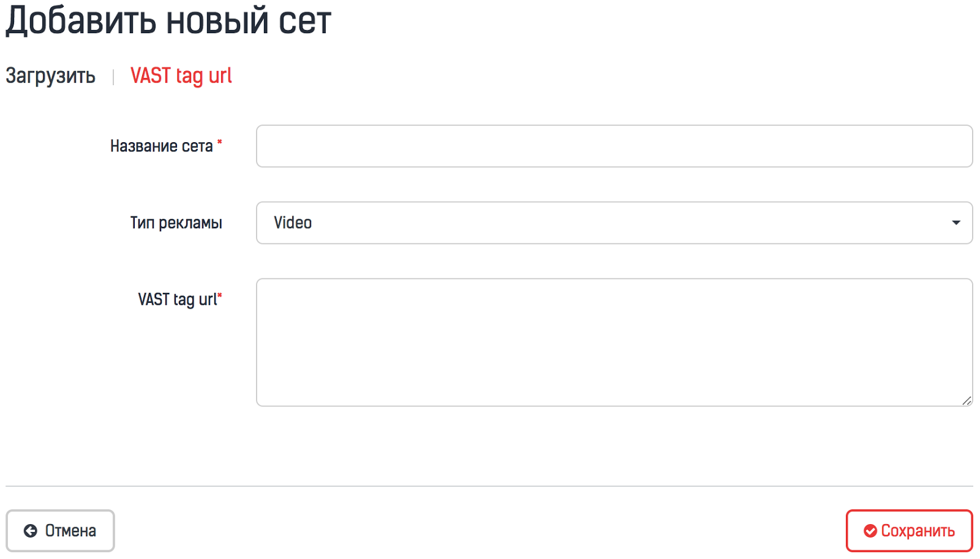The width and height of the screenshot is (980, 559).
Task: Click the red asterisk beside VAST tag url label
Action: 220,296
